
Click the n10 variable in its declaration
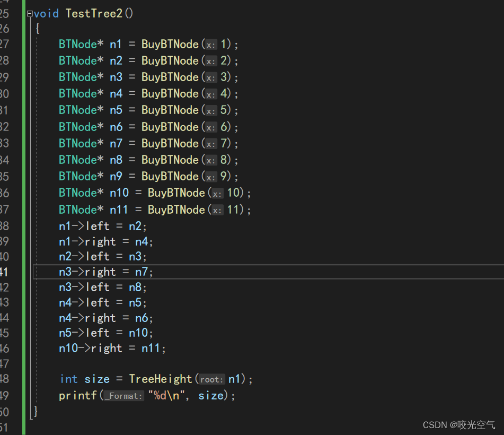[x=119, y=193]
